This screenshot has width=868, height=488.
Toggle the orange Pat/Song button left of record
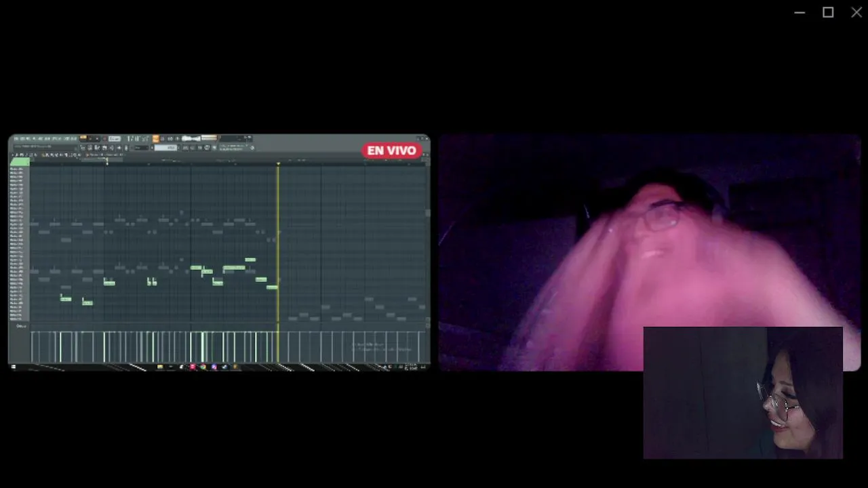point(83,138)
